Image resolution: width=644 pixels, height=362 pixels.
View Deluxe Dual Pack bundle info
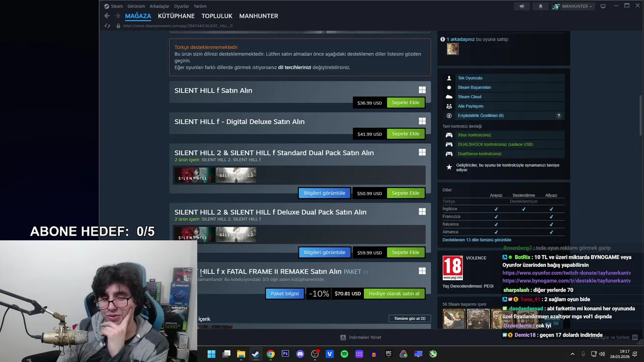(x=325, y=252)
